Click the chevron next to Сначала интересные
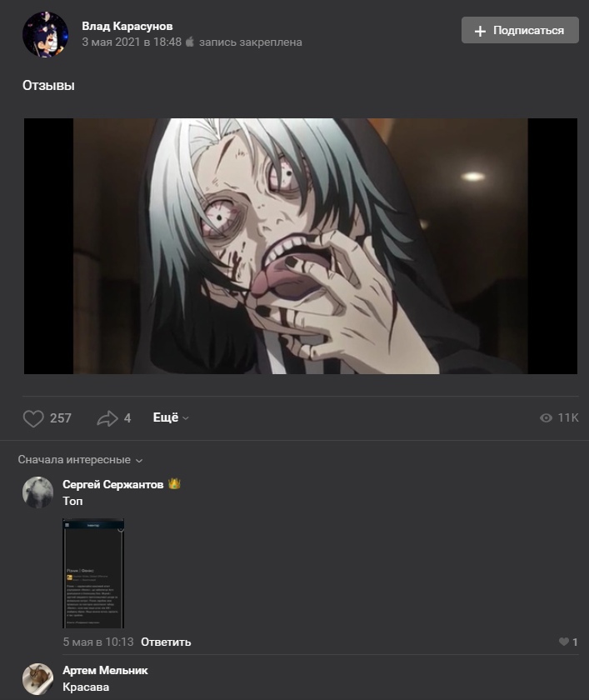This screenshot has width=589, height=700. pyautogui.click(x=139, y=460)
